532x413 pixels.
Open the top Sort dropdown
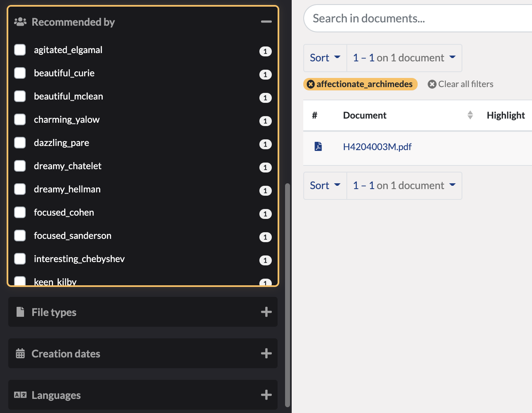(x=324, y=58)
